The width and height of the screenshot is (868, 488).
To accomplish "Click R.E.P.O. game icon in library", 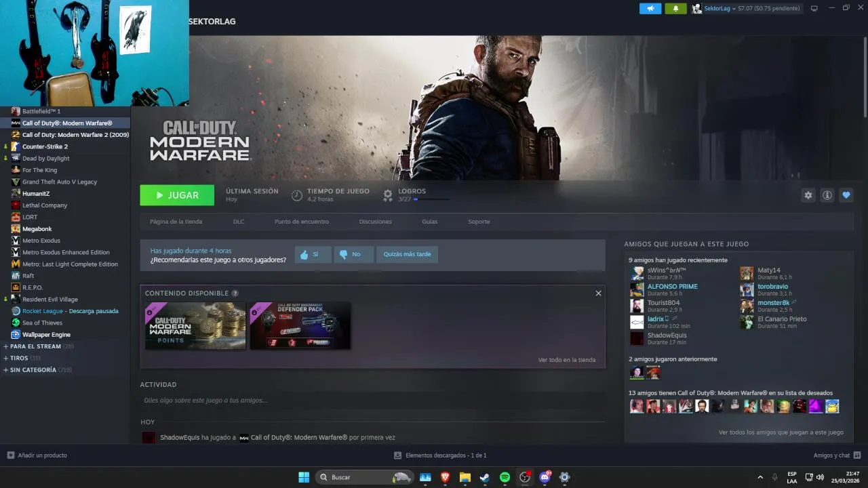I will pos(16,287).
